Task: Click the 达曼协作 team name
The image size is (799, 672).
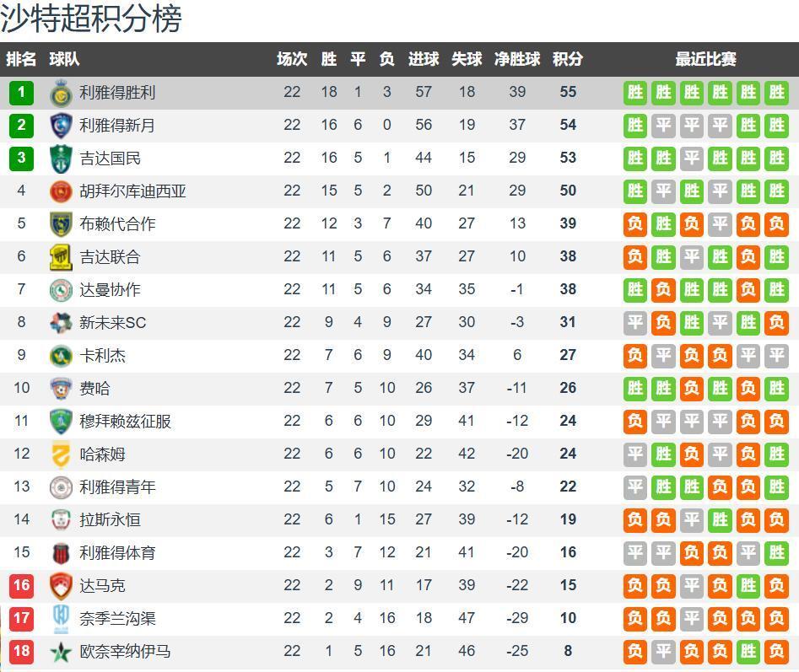Action: [x=110, y=289]
